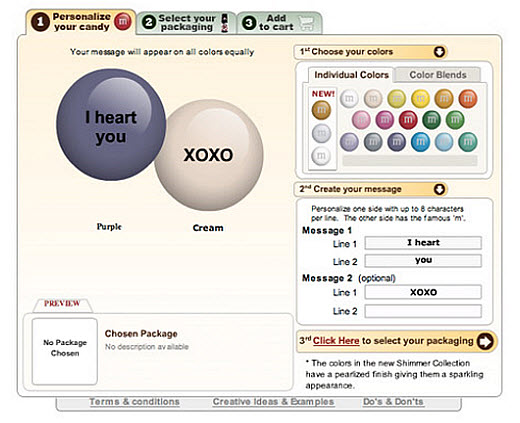Pick the cream m&m color

(373, 98)
